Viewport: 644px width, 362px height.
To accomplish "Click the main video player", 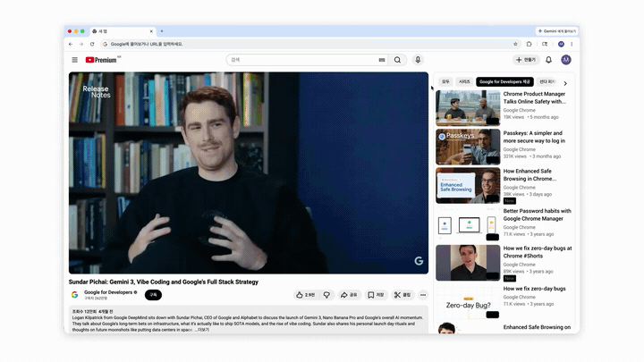I will [249, 173].
